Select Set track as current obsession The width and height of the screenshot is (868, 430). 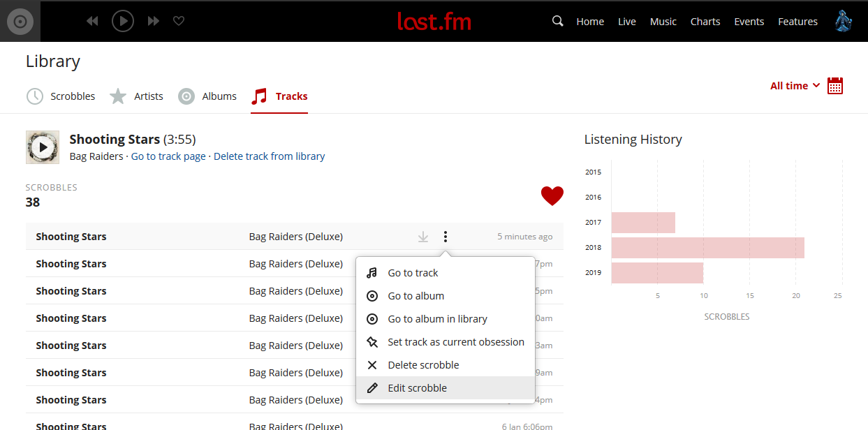coord(446,342)
